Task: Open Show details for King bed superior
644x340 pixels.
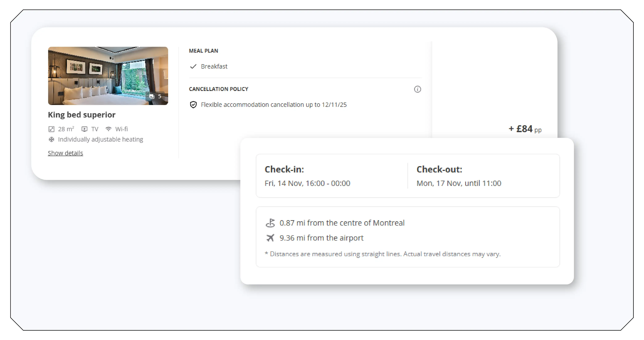Action: point(65,153)
